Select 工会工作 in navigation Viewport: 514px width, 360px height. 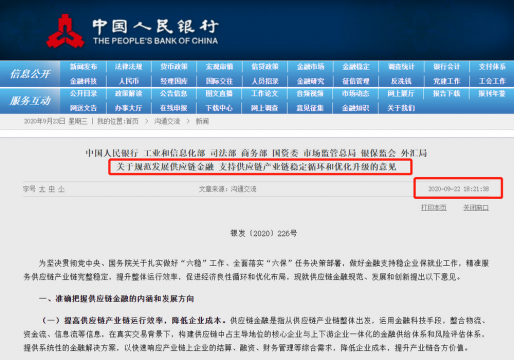(x=492, y=81)
